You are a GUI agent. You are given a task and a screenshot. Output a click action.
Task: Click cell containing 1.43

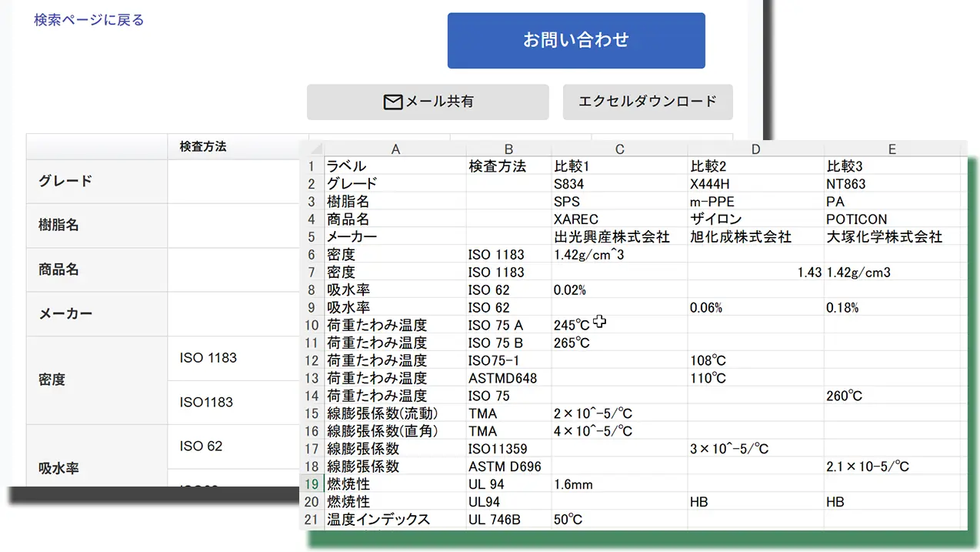(x=755, y=273)
